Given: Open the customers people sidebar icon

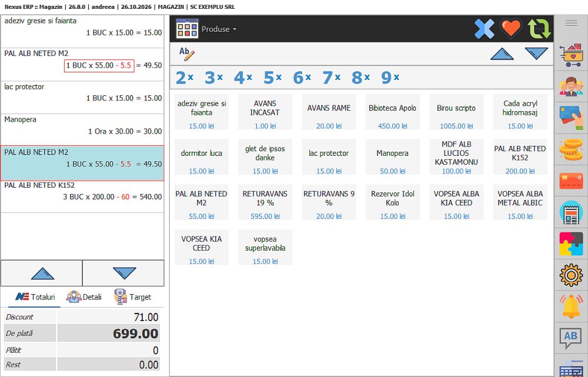Looking at the screenshot, I should tap(571, 86).
